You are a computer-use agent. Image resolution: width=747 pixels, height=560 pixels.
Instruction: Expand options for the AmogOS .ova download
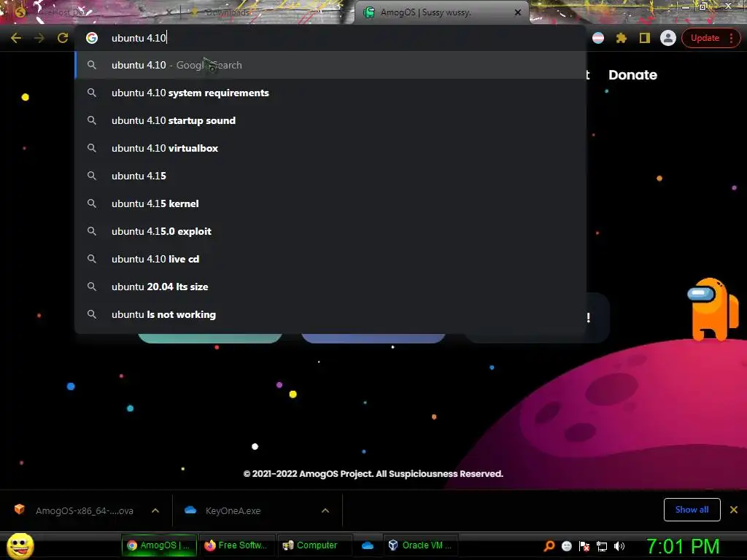(155, 510)
